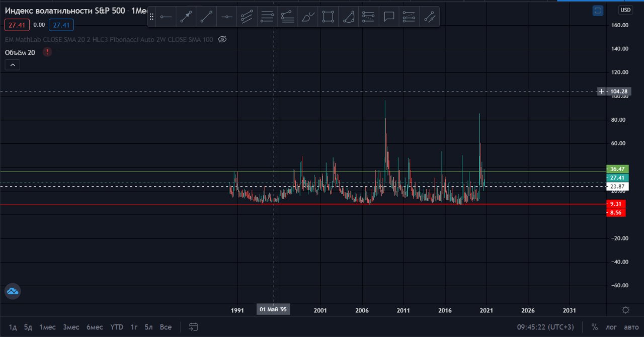644x337 pixels.
Task: Toggle auto scale 'авто'
Action: 631,327
